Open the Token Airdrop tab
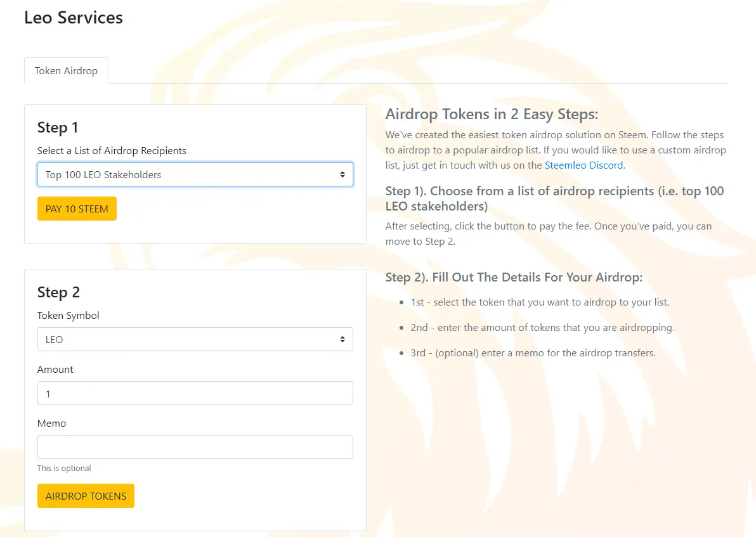The width and height of the screenshot is (756, 537). click(x=66, y=70)
